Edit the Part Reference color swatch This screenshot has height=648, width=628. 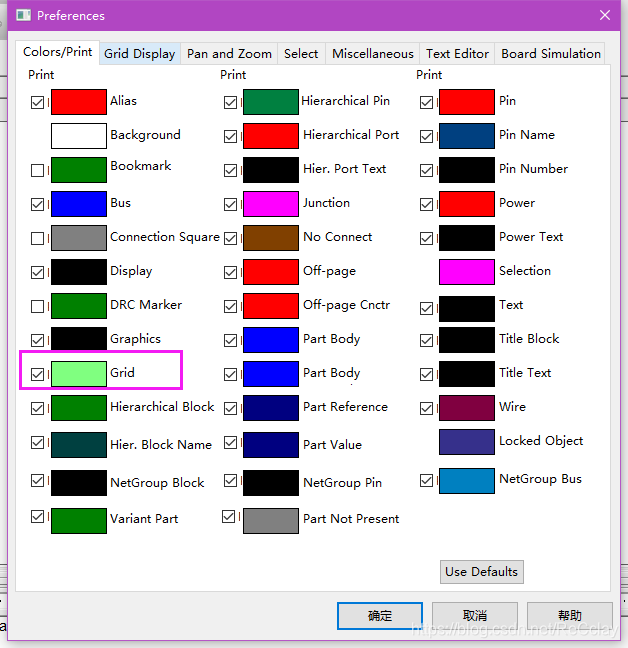pos(271,408)
